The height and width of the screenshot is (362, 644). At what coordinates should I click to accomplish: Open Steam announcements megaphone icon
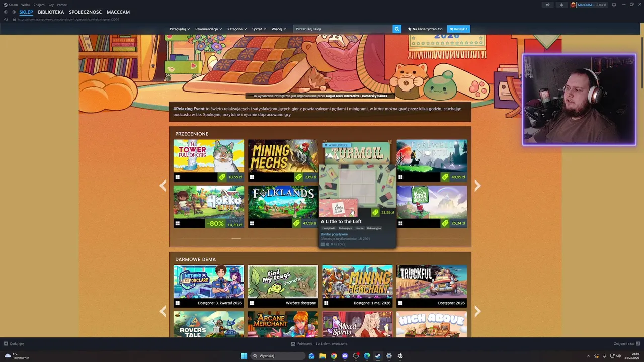click(x=548, y=5)
